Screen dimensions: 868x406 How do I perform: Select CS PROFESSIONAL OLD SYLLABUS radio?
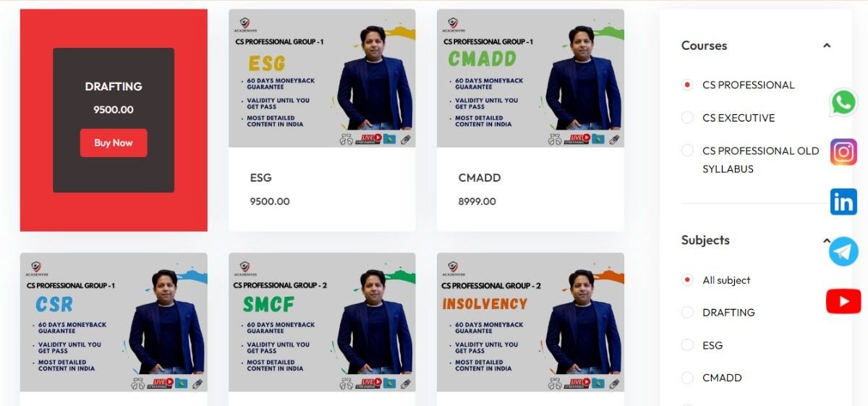click(x=687, y=151)
